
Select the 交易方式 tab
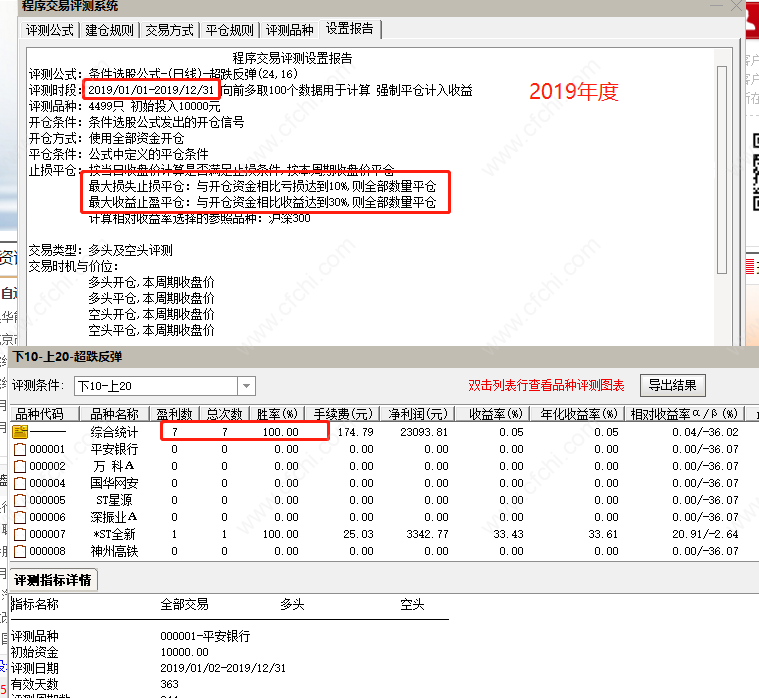169,30
